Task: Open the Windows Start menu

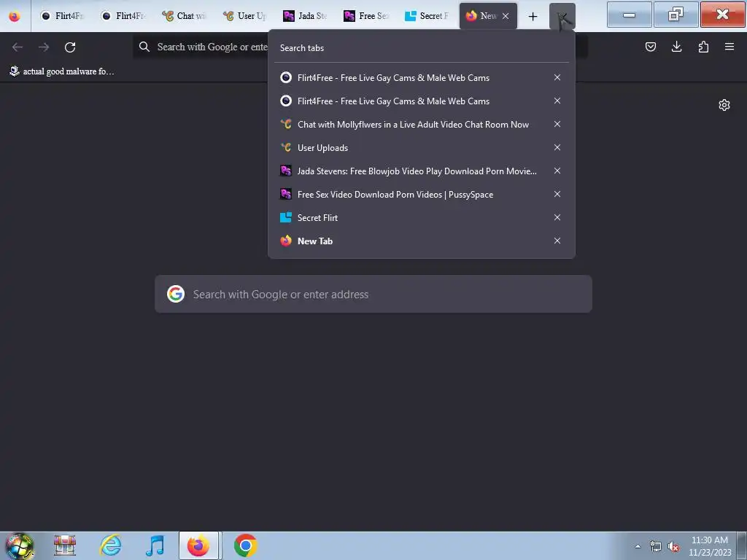Action: point(19,545)
